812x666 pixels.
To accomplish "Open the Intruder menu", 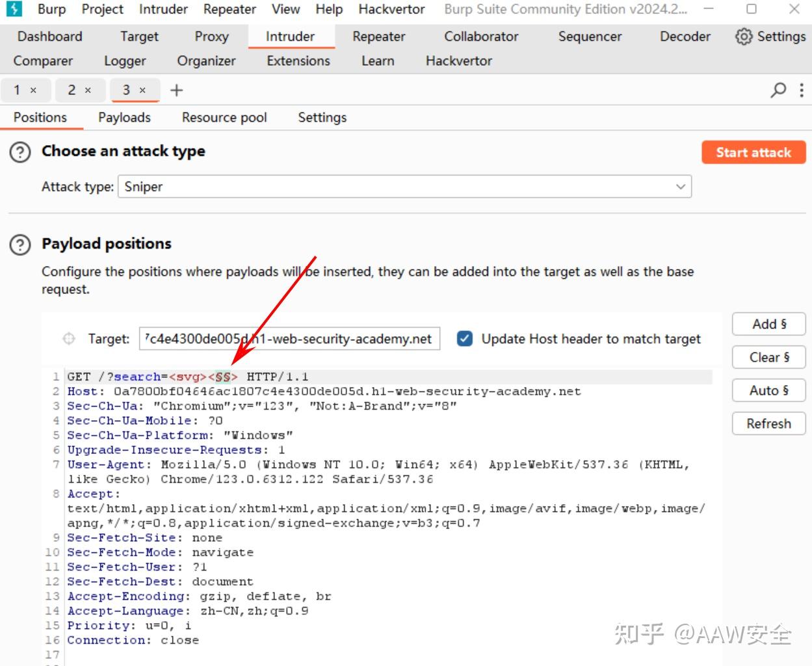I will click(x=163, y=9).
